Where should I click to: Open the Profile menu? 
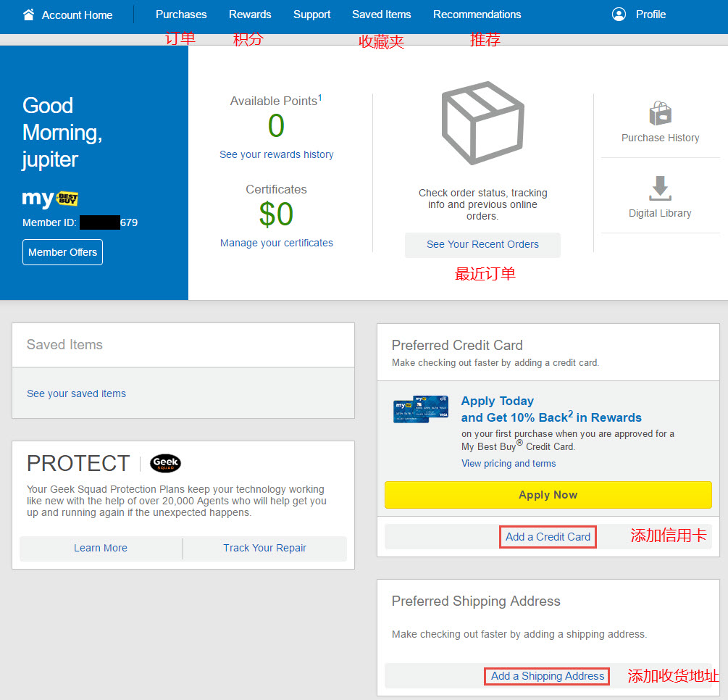coord(639,14)
